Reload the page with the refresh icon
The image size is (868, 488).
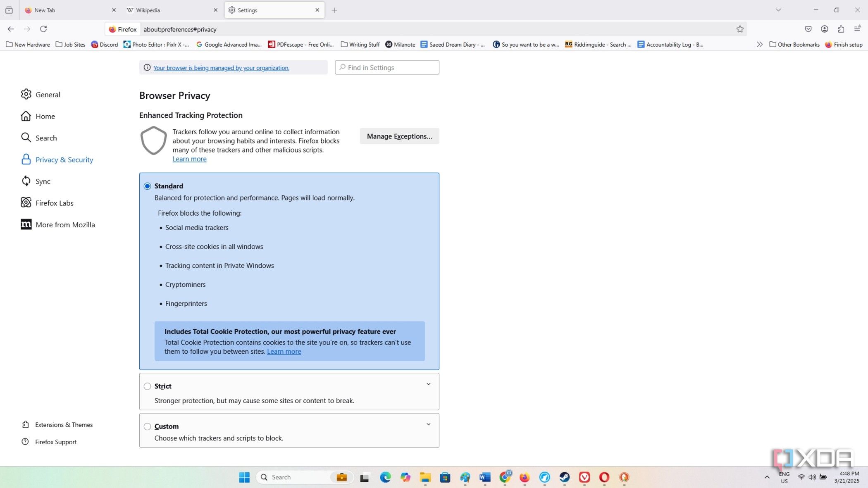43,29
